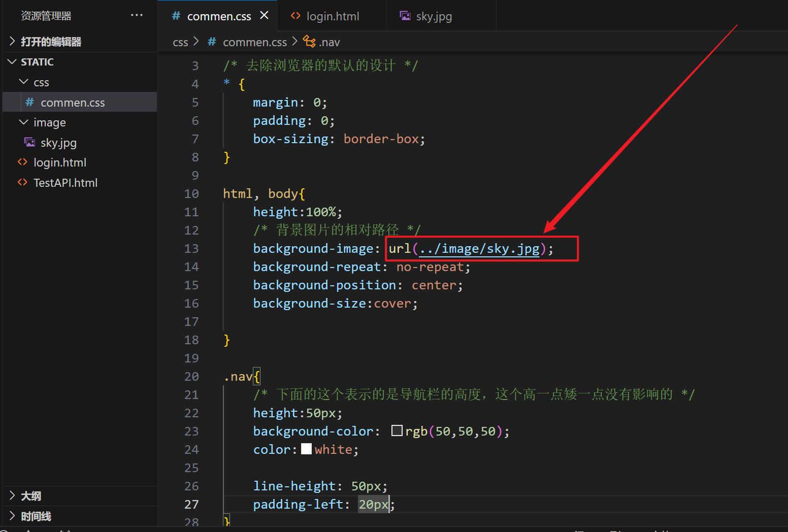This screenshot has height=532, width=788.
Task: Click the image file icon beside sky.jpg in tree
Action: (x=30, y=142)
